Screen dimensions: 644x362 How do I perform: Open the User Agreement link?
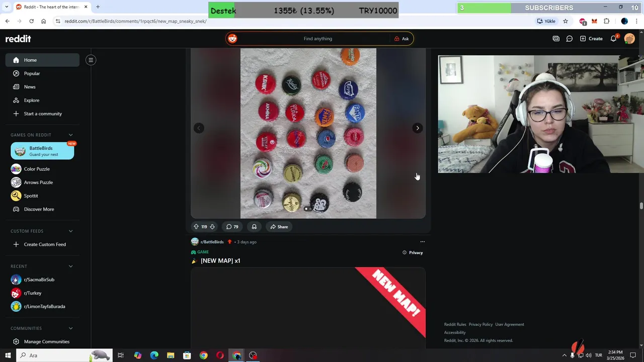(510, 324)
